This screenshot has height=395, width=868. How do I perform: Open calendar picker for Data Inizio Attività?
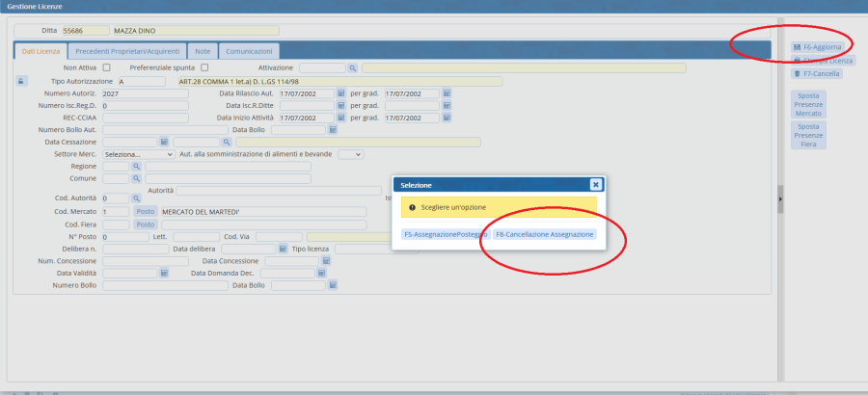(340, 118)
